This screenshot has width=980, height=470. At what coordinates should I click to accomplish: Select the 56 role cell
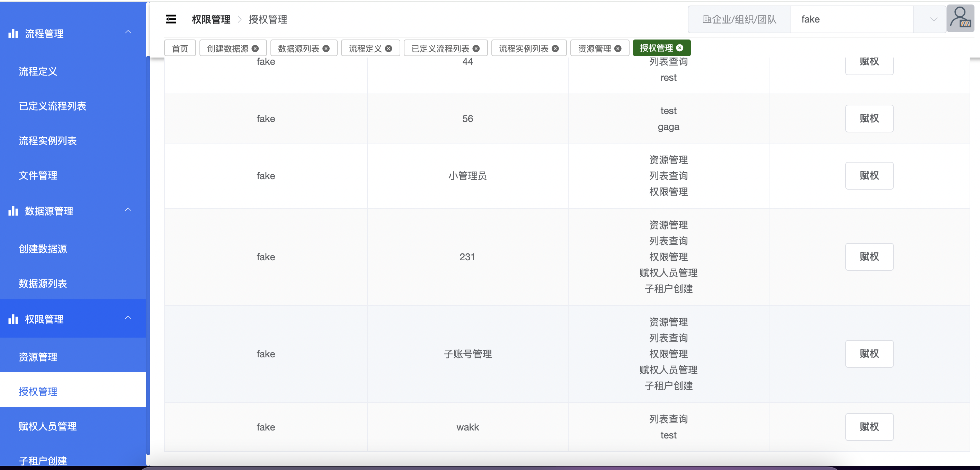coord(467,119)
